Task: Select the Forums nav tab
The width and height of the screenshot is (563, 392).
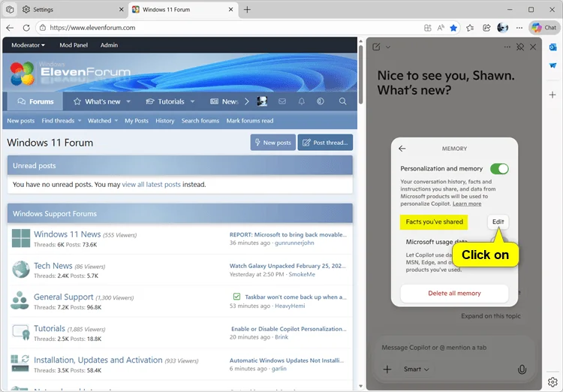Action: 35,101
